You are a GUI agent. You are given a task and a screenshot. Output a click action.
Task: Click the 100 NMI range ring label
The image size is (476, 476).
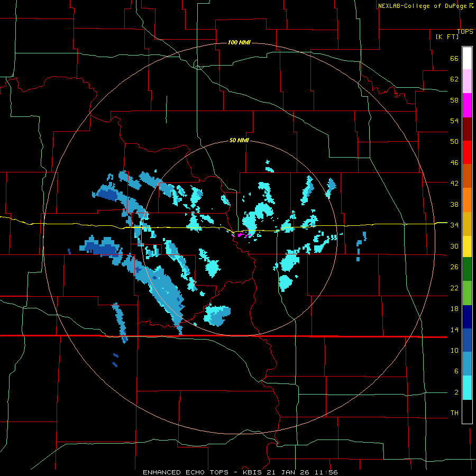pyautogui.click(x=239, y=42)
